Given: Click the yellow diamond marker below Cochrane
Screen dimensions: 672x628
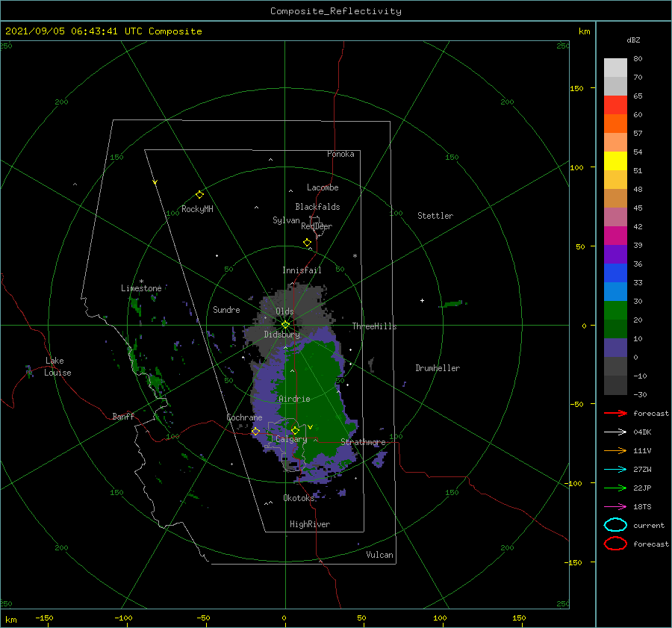Looking at the screenshot, I should click(255, 432).
